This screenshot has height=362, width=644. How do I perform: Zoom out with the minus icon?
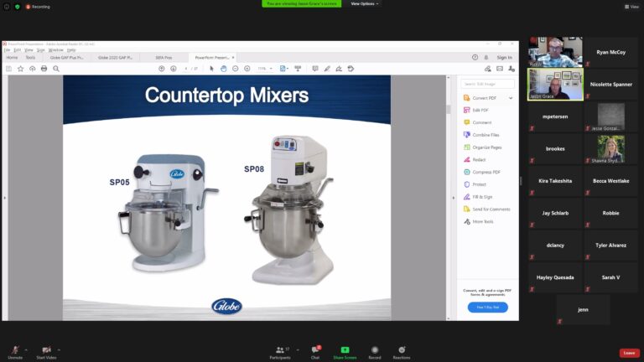236,69
